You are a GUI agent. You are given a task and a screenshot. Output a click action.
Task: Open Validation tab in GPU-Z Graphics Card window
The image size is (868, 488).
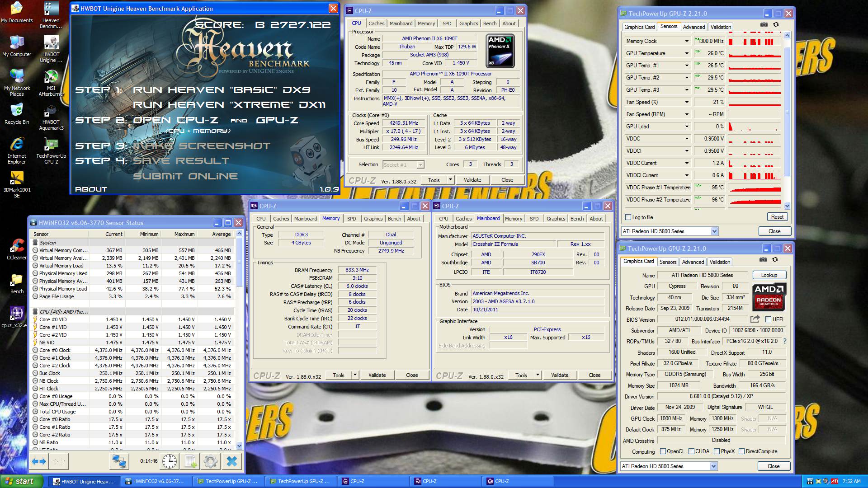719,262
